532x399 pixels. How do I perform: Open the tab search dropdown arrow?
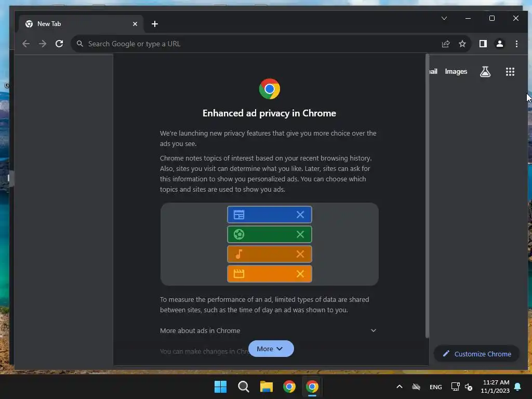coord(444,18)
